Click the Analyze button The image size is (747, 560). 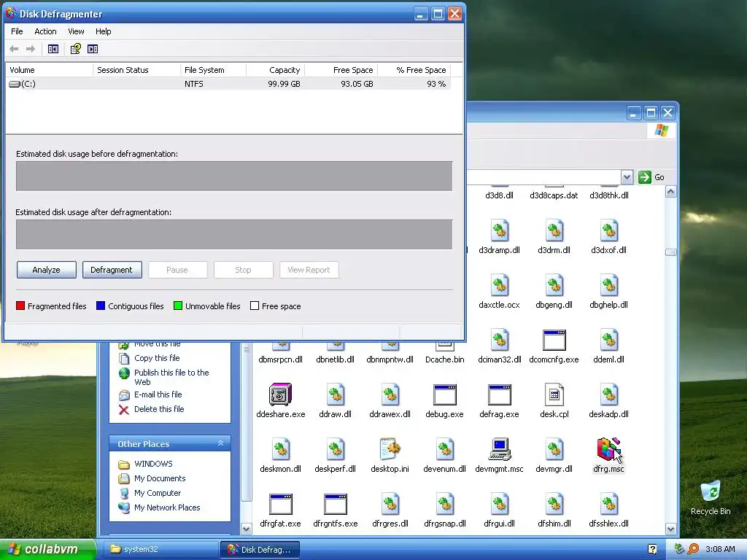coord(46,270)
